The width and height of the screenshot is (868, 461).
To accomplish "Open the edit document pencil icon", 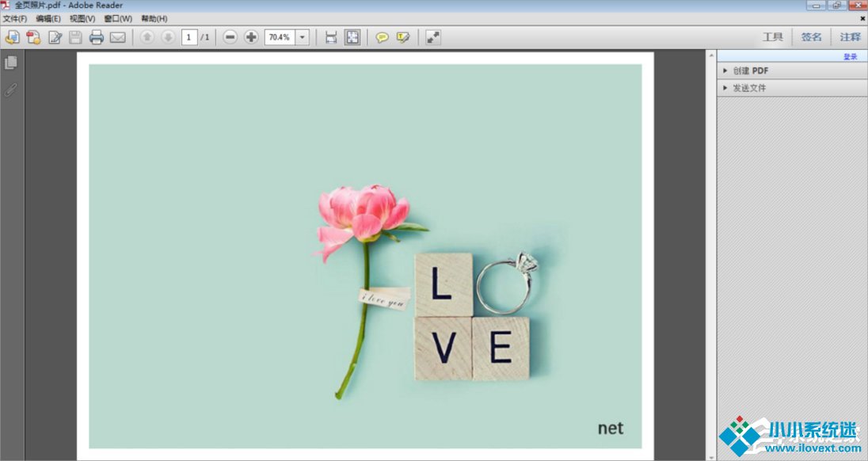I will [x=55, y=37].
